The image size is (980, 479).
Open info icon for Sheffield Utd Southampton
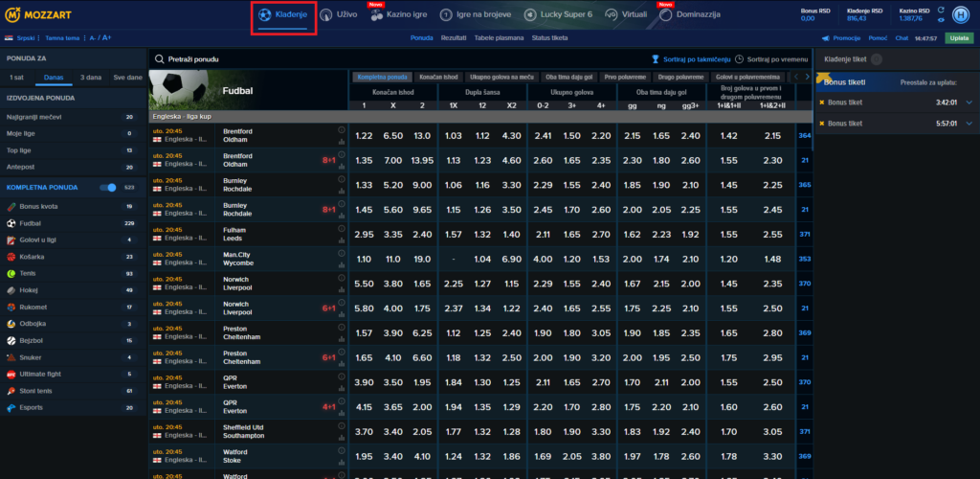coord(342,427)
